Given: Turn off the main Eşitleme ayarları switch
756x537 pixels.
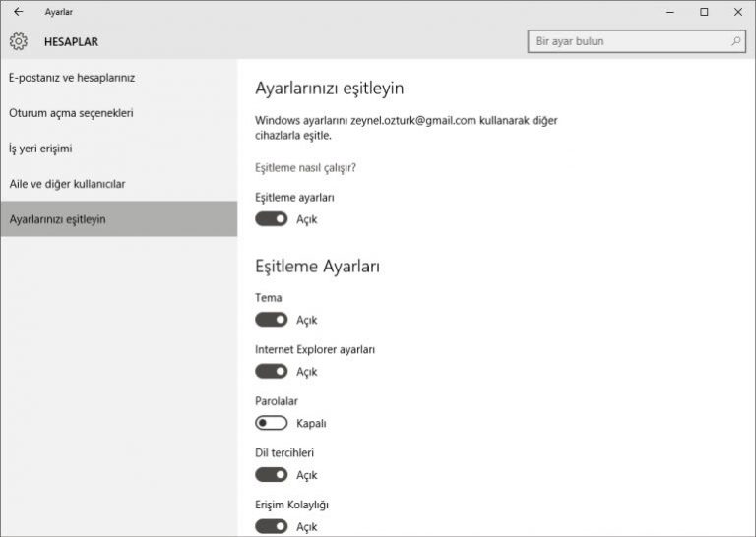Looking at the screenshot, I should (271, 219).
